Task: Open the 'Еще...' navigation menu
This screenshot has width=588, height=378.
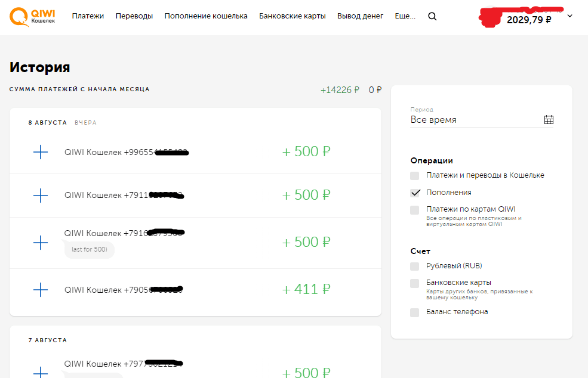Action: pyautogui.click(x=405, y=16)
